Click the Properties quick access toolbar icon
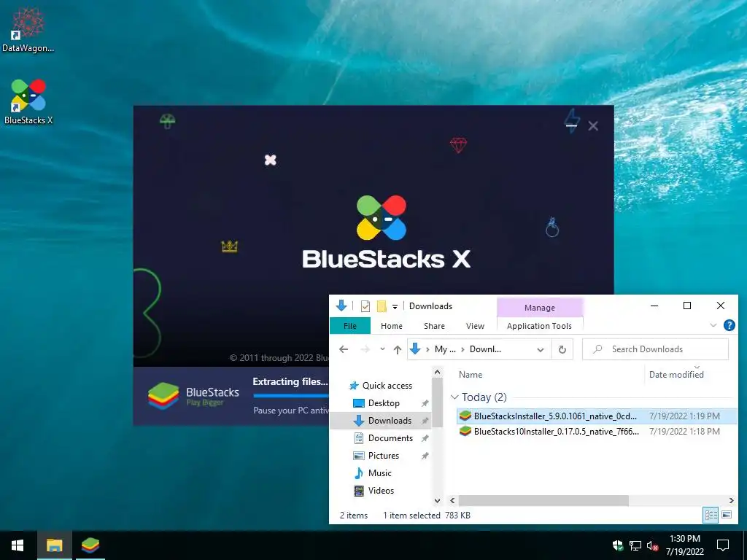Screen dimensions: 747x560 (x=365, y=306)
